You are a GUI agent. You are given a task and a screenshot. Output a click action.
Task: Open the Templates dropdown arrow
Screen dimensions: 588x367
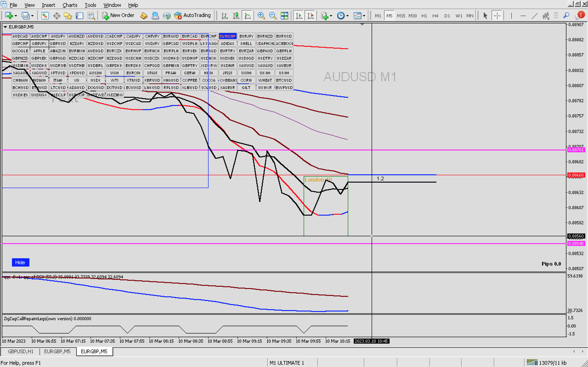coord(364,16)
